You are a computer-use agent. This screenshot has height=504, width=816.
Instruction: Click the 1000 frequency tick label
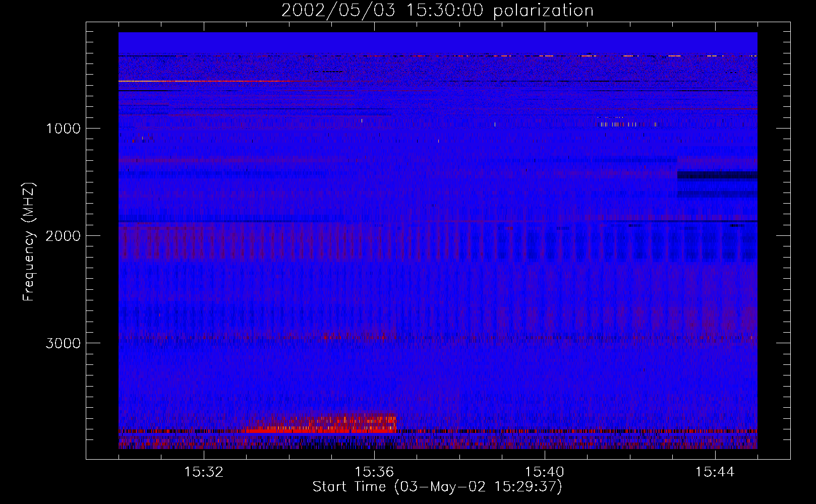[63, 129]
